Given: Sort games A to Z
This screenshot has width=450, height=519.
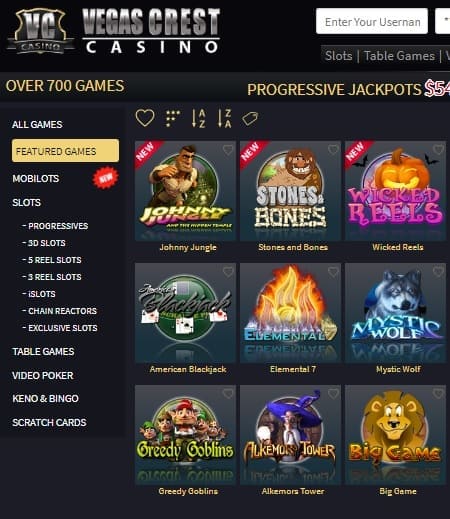Looking at the screenshot, I should click(199, 118).
